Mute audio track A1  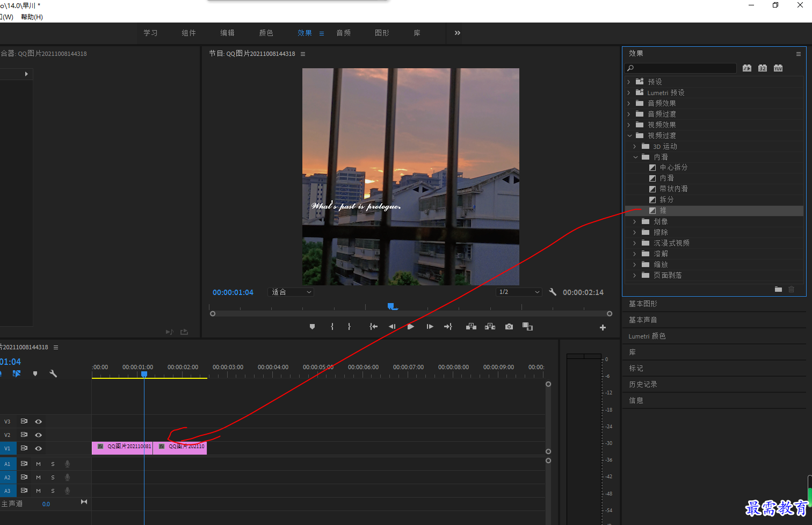coord(38,464)
